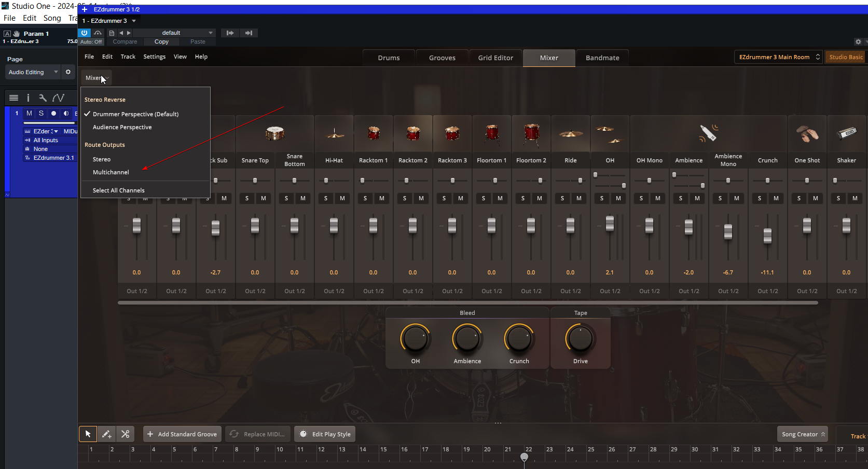Viewport: 868px width, 469px height.
Task: Click the Shaker instrument icon
Action: point(847,133)
